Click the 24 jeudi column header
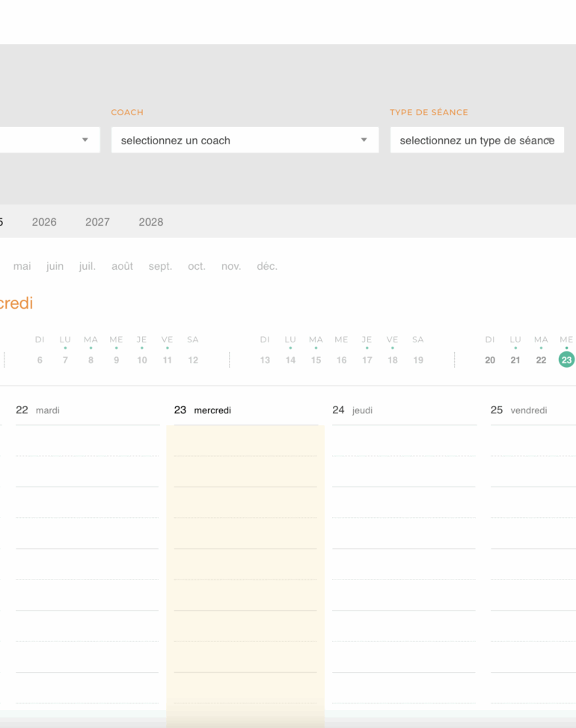Image resolution: width=576 pixels, height=728 pixels. point(352,410)
